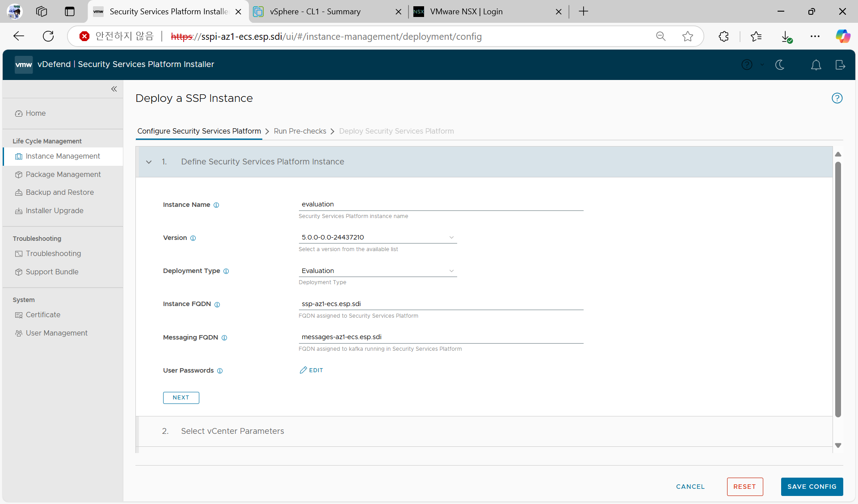Open browser profile avatar
858x504 pixels.
pos(15,12)
